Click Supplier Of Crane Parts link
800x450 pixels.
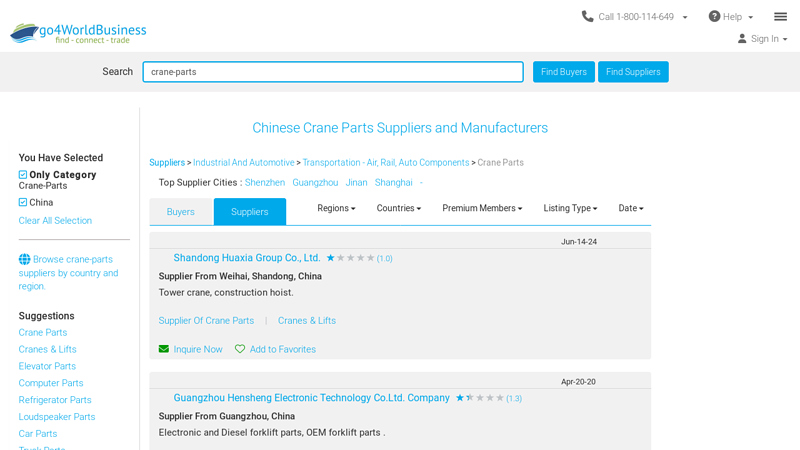[206, 320]
